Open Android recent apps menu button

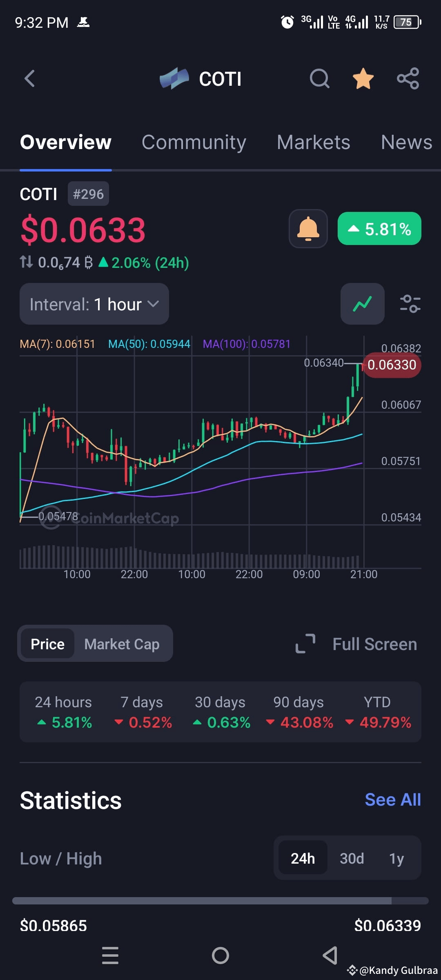[x=110, y=955]
